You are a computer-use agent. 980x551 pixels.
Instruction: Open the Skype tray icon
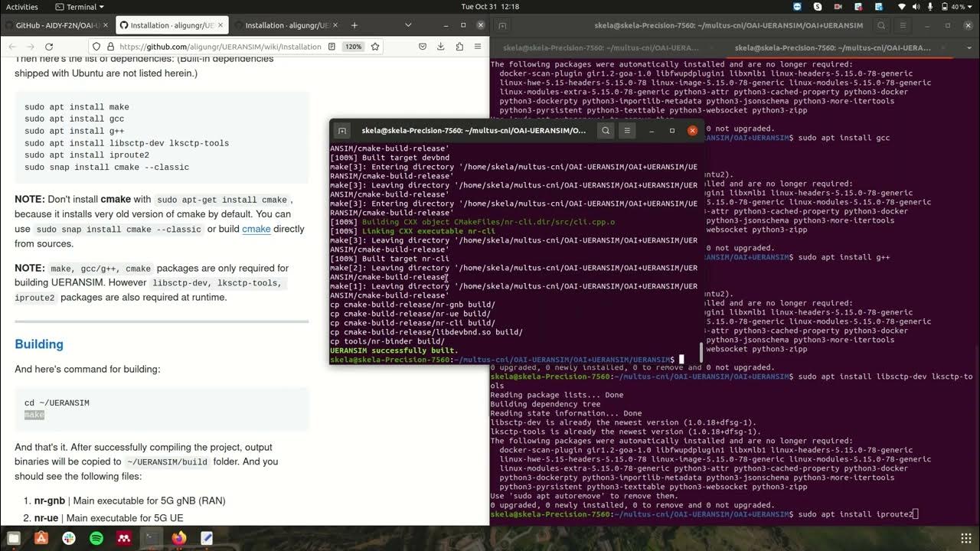[x=818, y=6]
